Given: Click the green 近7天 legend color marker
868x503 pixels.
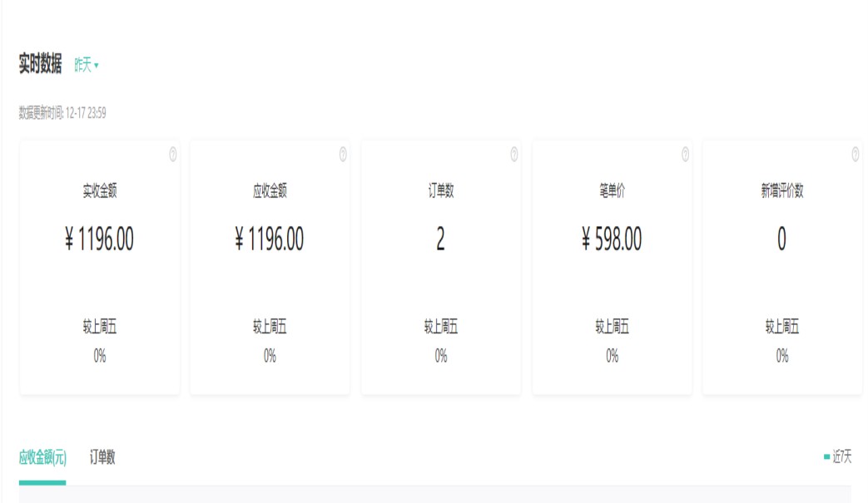Looking at the screenshot, I should (826, 457).
